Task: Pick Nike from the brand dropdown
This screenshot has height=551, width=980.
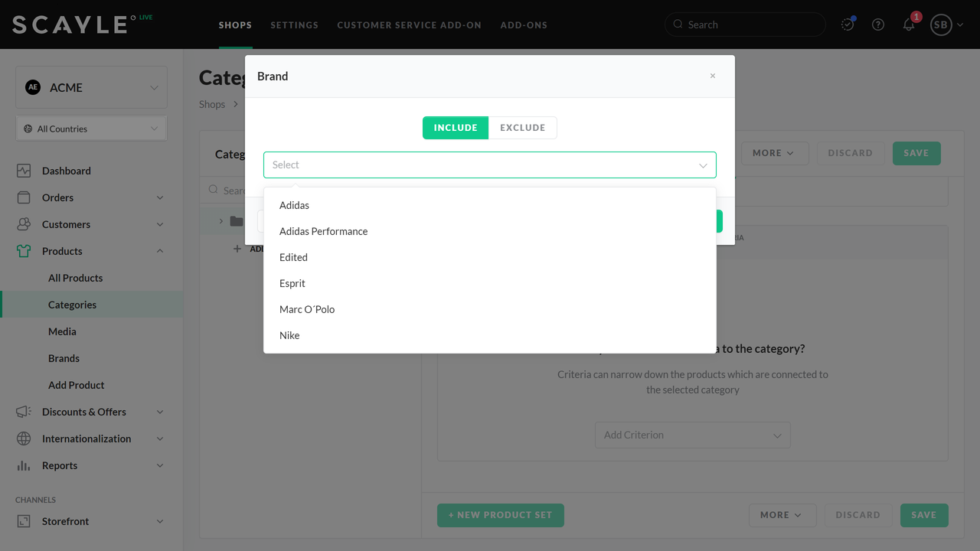Action: tap(289, 335)
